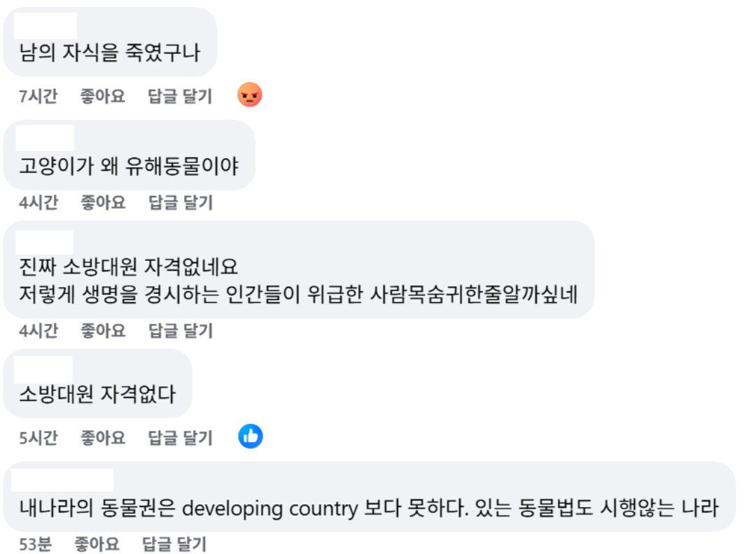Like the '남의 자식을 죽였구나' comment
This screenshot has width=756, height=554.
(102, 96)
